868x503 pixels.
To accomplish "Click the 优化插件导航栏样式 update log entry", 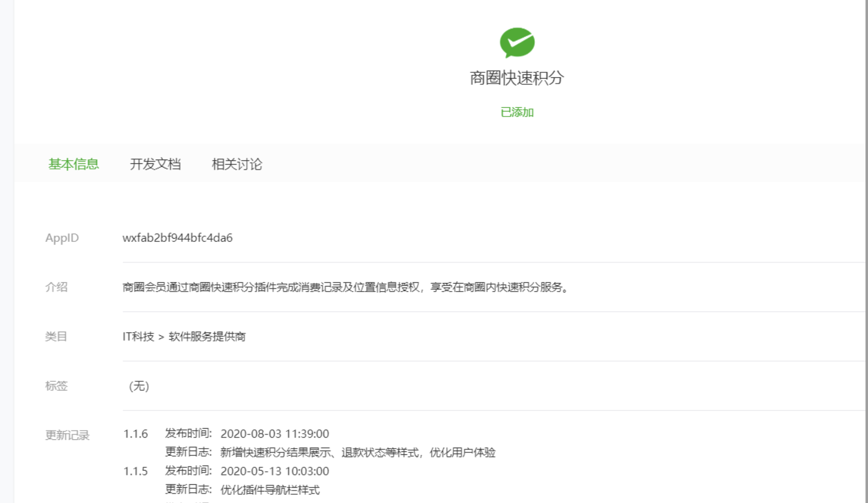I will point(270,490).
